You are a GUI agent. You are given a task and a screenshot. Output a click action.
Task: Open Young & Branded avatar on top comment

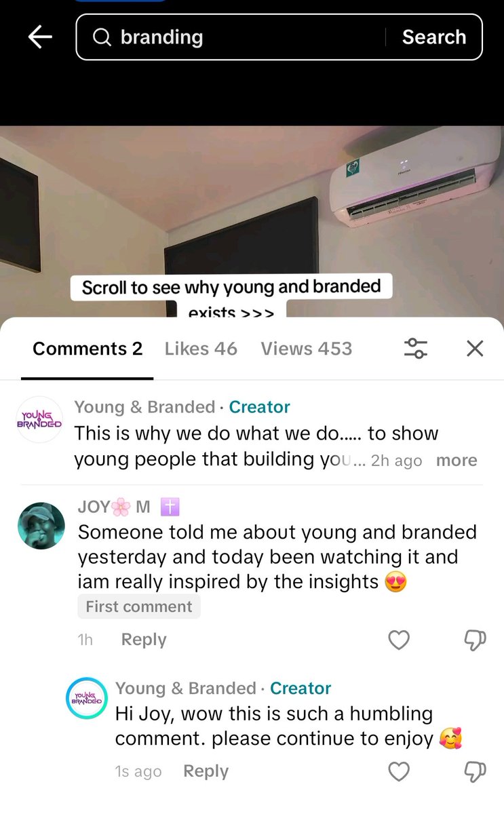tap(39, 420)
